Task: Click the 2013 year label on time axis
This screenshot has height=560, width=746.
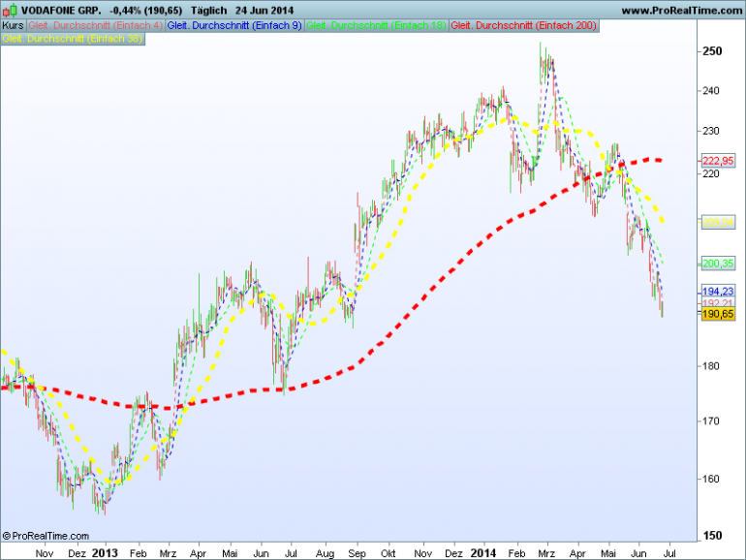Action: [105, 553]
